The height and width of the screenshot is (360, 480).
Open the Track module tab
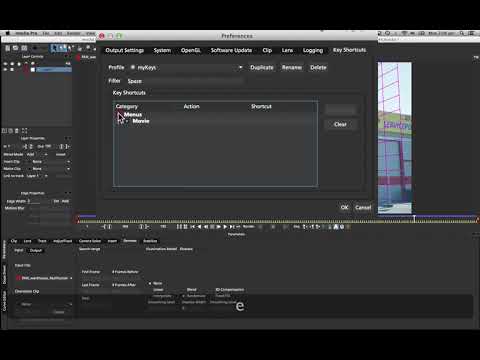tap(42, 241)
